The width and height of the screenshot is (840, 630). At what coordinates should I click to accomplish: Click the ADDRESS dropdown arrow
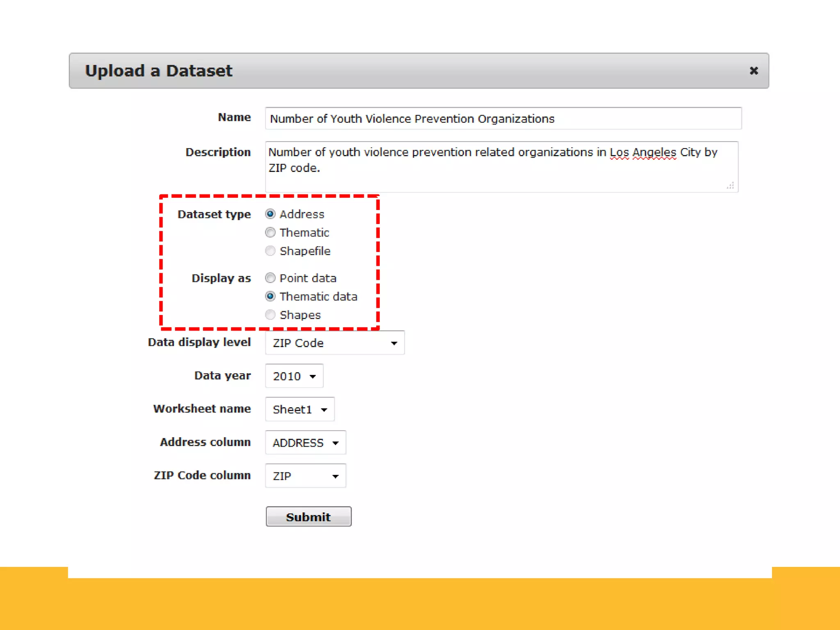[336, 443]
